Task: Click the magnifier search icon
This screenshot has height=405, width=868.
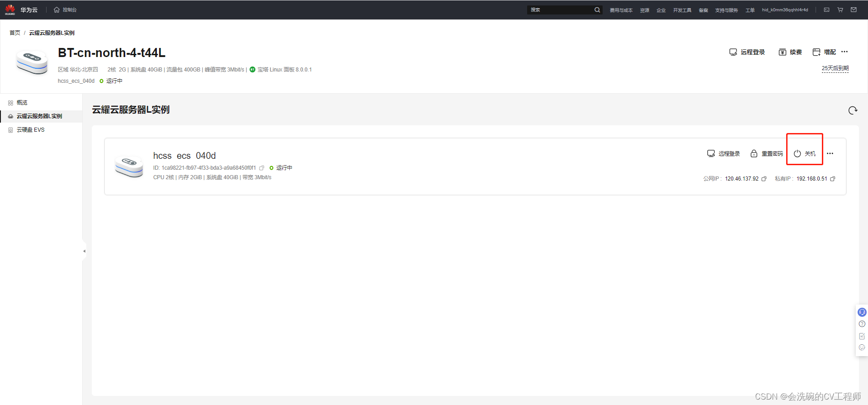Action: [x=597, y=10]
